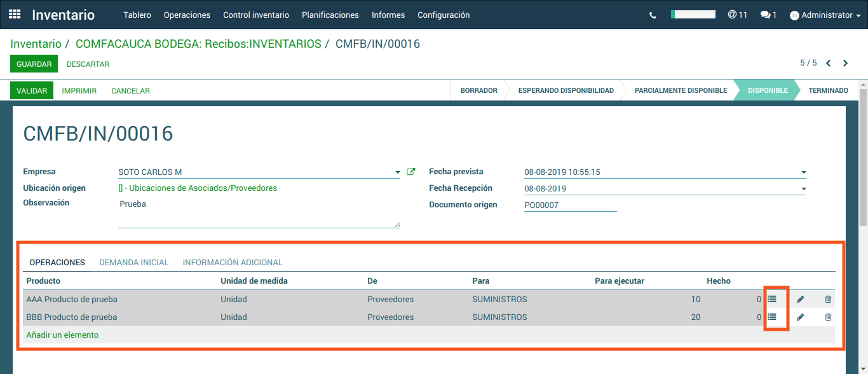Image resolution: width=868 pixels, height=374 pixels.
Task: Click Añadir un elemento link
Action: click(x=62, y=334)
